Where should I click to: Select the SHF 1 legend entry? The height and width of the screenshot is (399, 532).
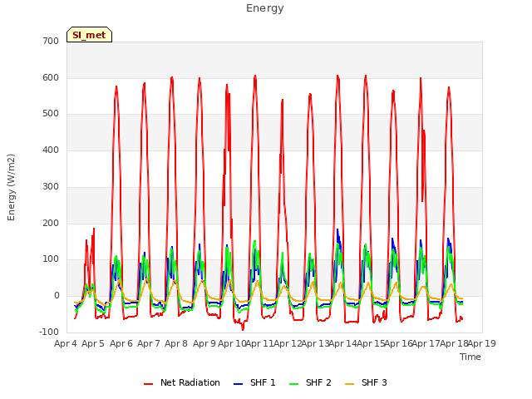tap(254, 382)
